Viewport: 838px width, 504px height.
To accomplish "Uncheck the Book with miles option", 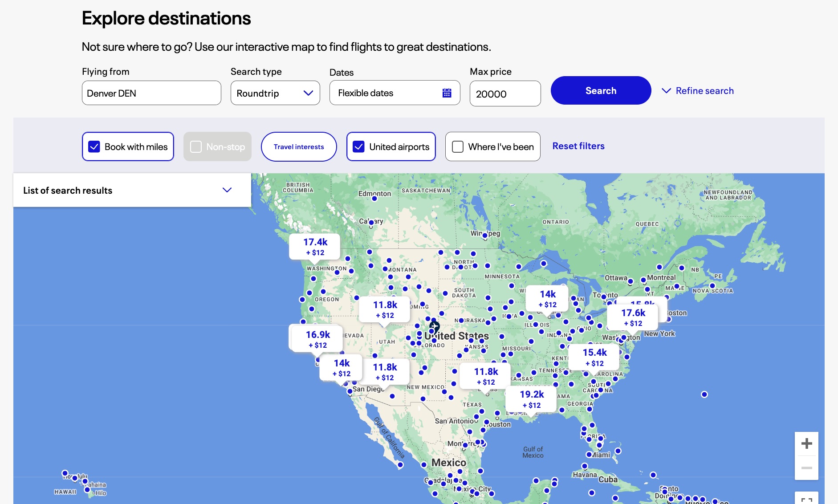I will pyautogui.click(x=94, y=146).
